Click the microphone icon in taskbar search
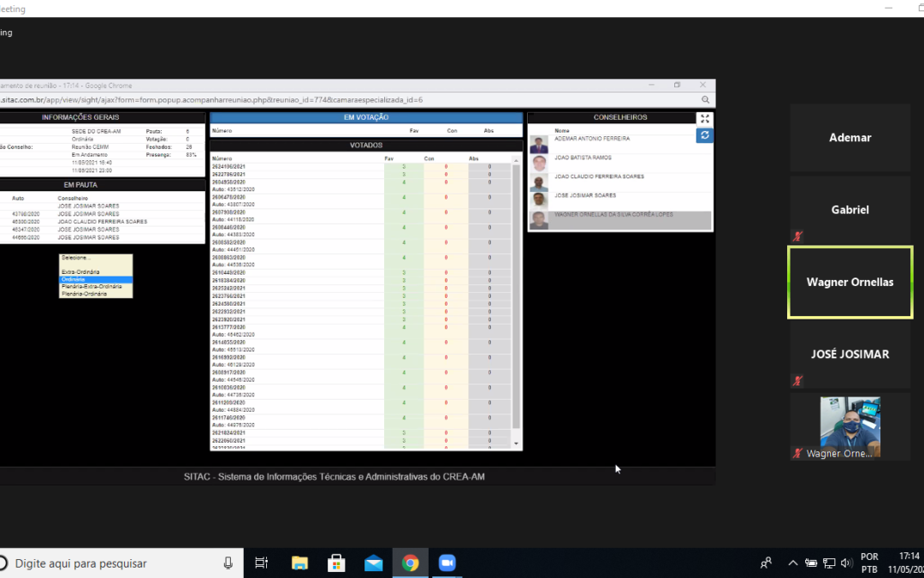This screenshot has width=924, height=578. (228, 563)
